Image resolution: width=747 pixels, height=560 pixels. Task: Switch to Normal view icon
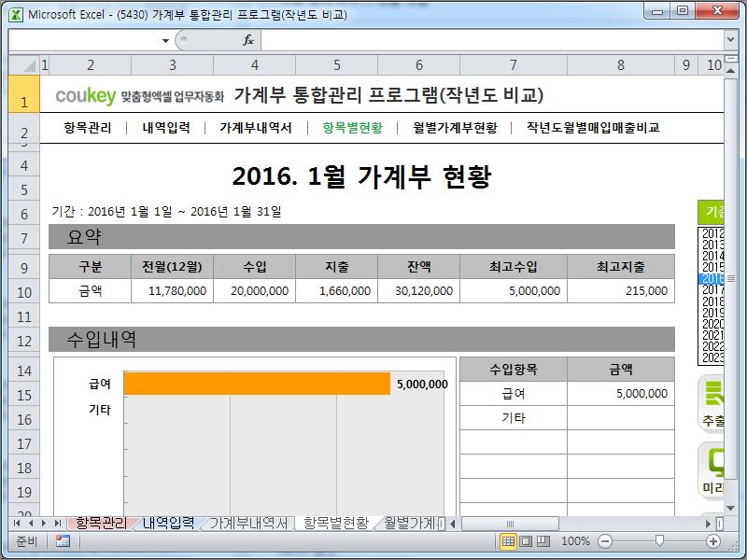click(508, 541)
